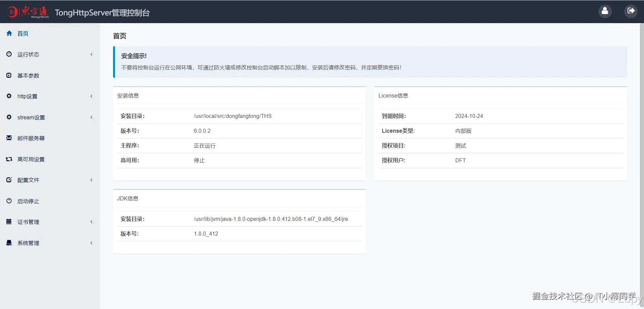
Task: Click authorized project value 测试
Action: (x=461, y=145)
